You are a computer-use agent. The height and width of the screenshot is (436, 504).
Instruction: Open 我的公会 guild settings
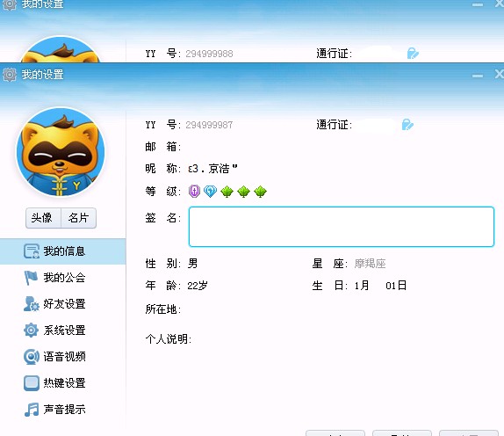(62, 278)
